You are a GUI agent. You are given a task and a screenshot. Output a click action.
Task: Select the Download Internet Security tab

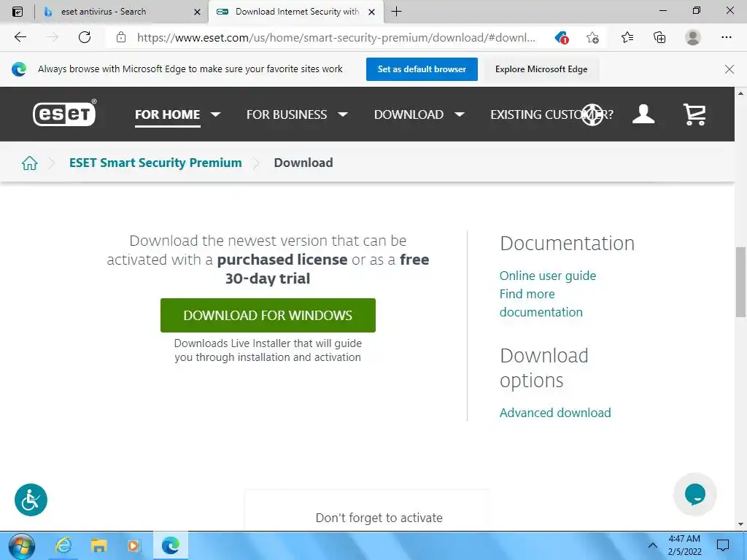click(x=297, y=12)
